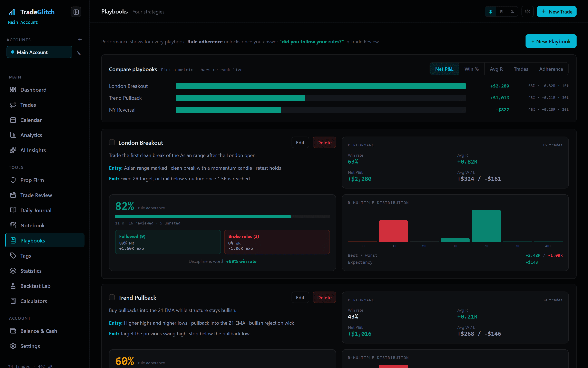Switch display unit to percent
This screenshot has height=368, width=588.
512,11
